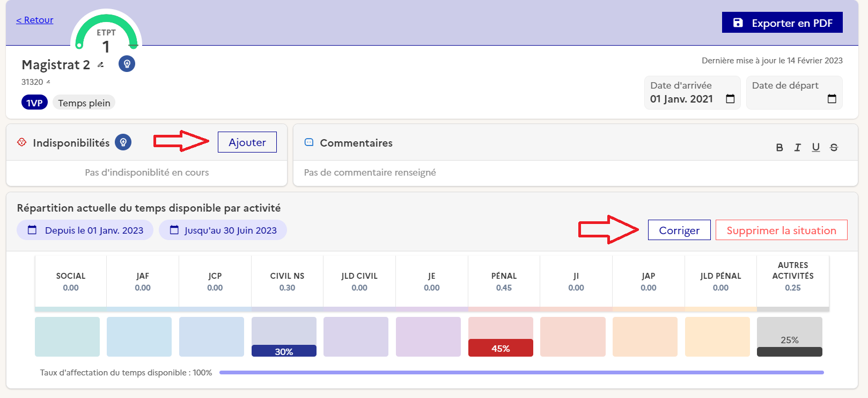Toggle underline formatting in Commentaires

815,148
